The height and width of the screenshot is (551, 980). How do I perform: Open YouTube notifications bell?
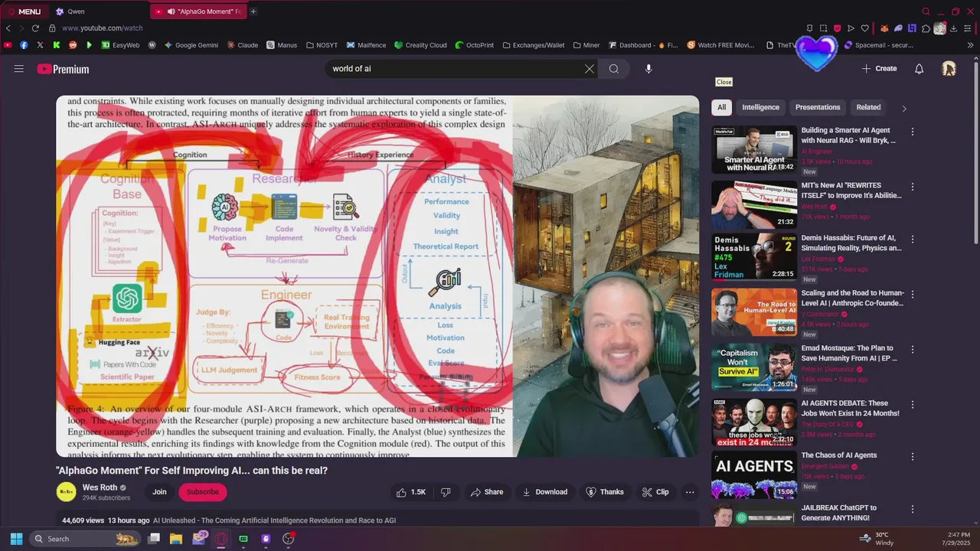pyautogui.click(x=919, y=69)
